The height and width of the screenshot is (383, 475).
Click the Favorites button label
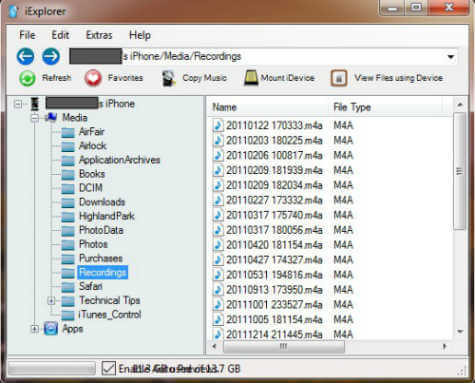(x=125, y=78)
